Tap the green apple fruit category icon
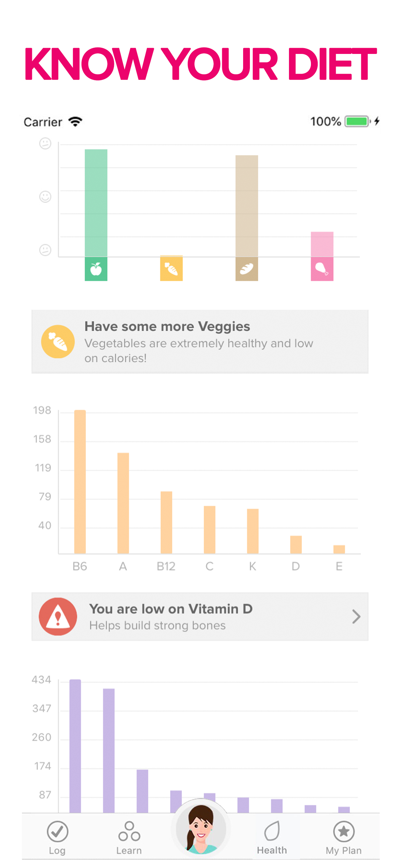Image resolution: width=401 pixels, height=868 pixels. click(96, 269)
